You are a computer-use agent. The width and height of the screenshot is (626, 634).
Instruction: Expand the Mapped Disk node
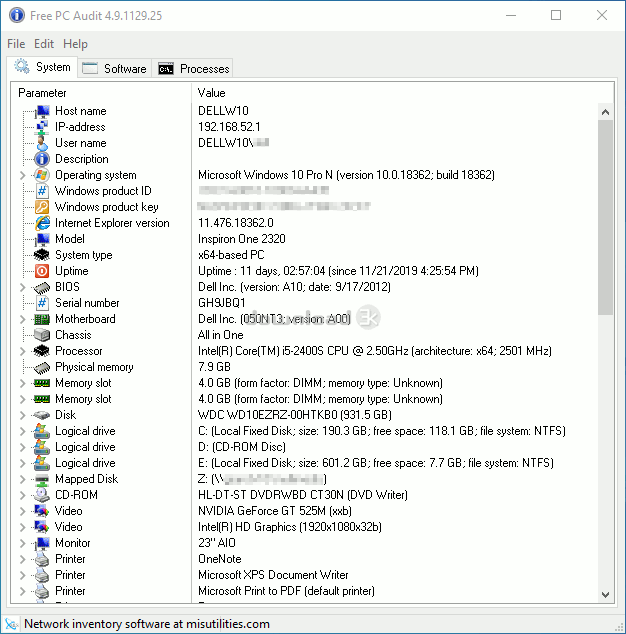point(23,479)
